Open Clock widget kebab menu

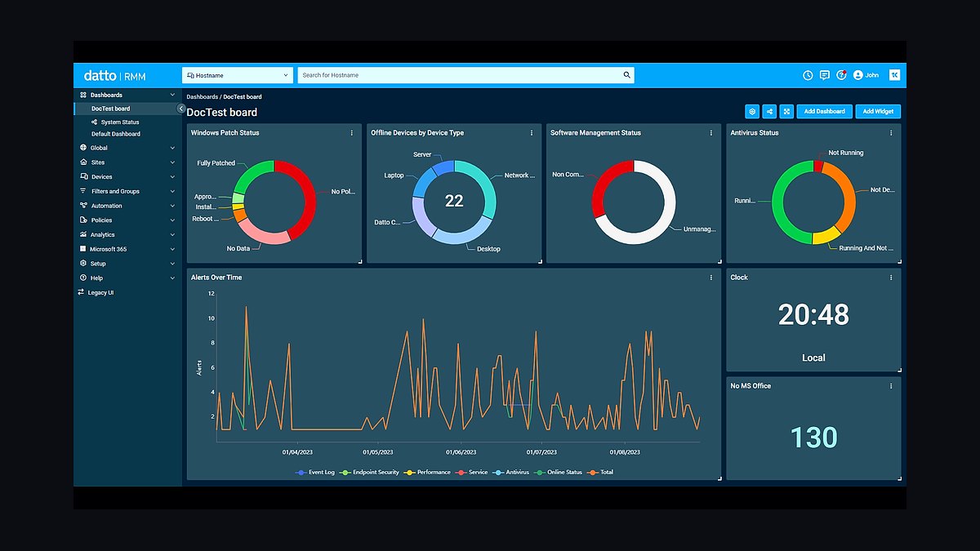891,278
